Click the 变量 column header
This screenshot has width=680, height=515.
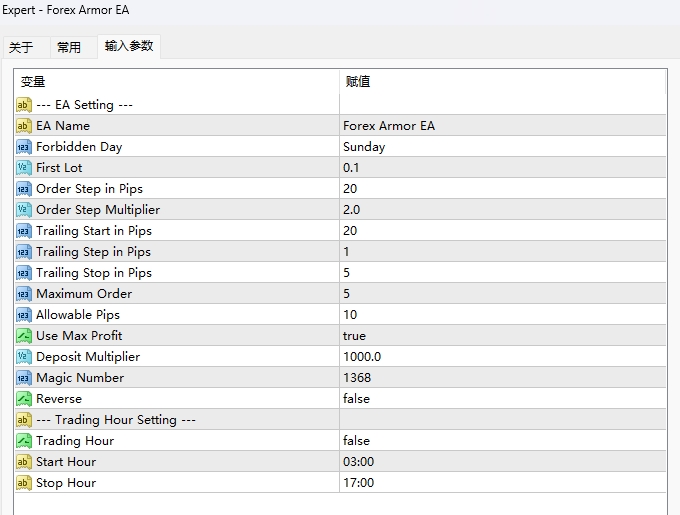pos(177,81)
